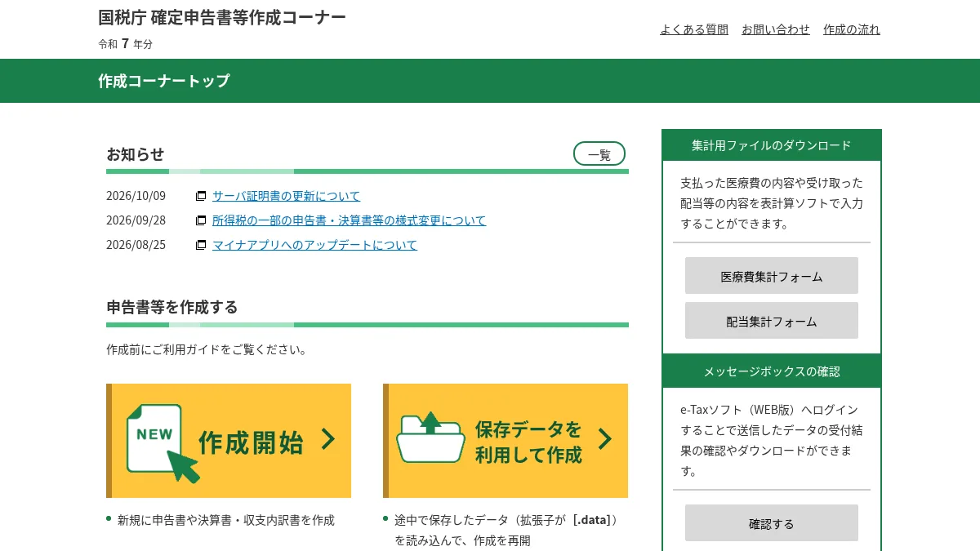The width and height of the screenshot is (980, 551).
Task: Click the date 2026/08/25
Action: point(136,245)
